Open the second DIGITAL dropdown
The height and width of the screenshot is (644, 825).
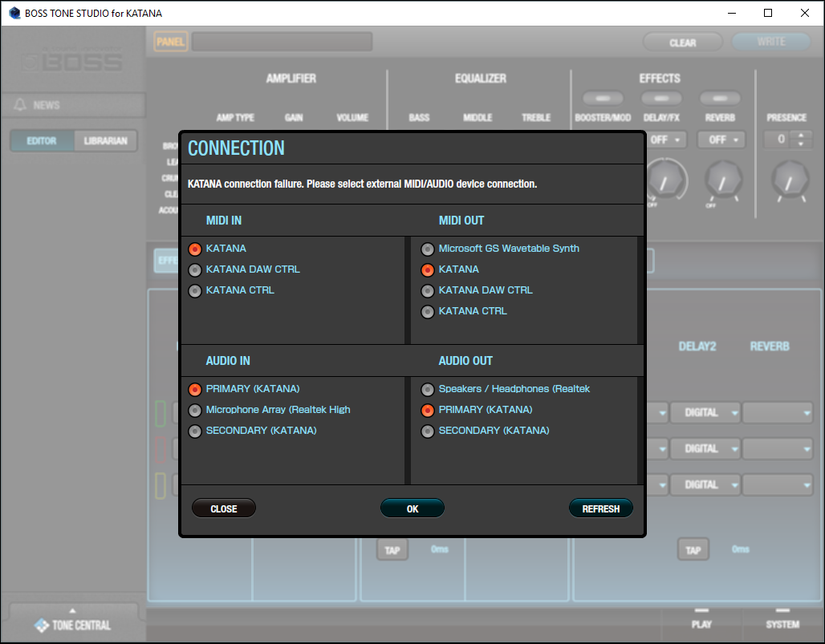tap(705, 448)
